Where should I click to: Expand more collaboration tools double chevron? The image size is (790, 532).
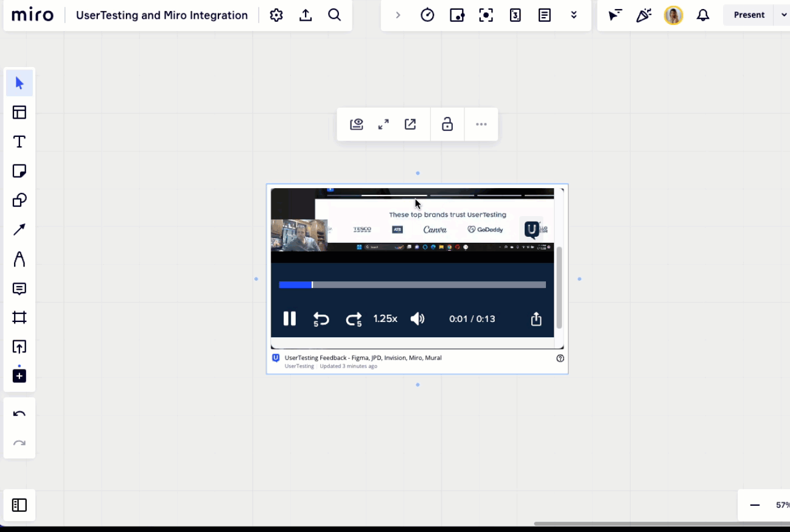tap(573, 15)
